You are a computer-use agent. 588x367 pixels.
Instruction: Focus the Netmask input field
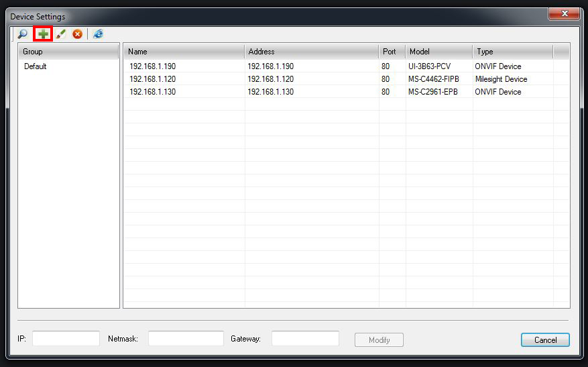click(186, 338)
